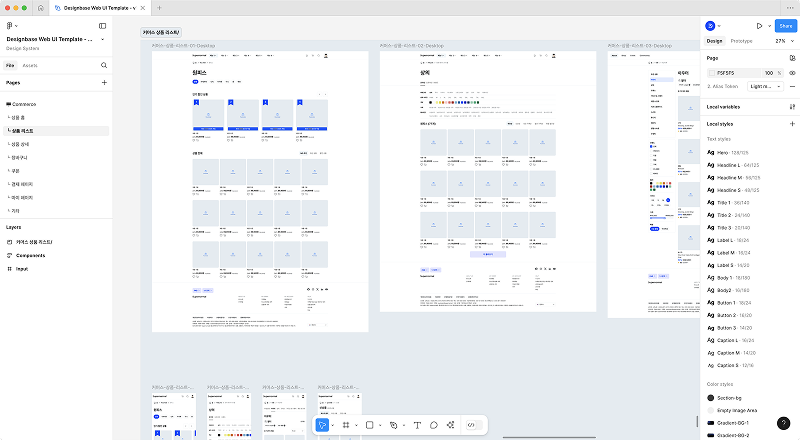This screenshot has height=440, width=800.
Task: Open the Figma main menu logo
Action: pos(9,26)
